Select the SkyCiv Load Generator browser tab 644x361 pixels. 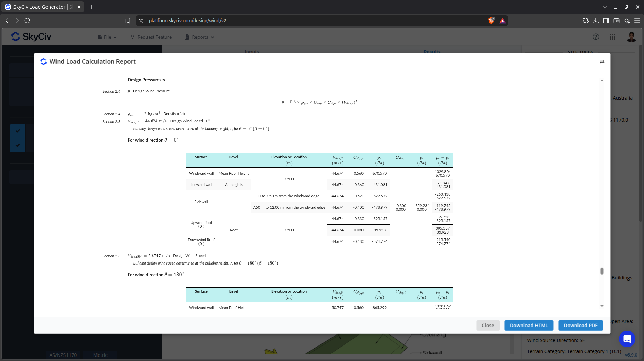pyautogui.click(x=43, y=7)
